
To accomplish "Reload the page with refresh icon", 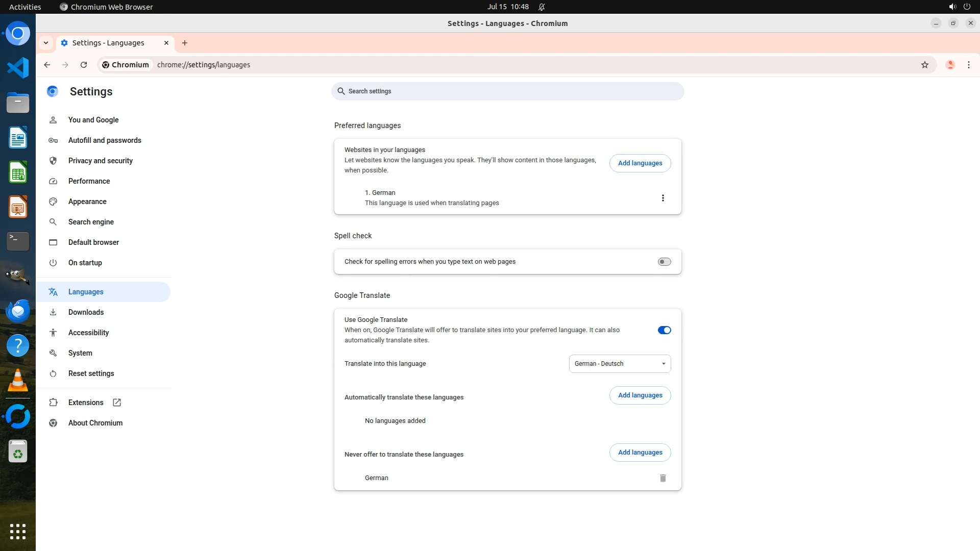I will (x=84, y=65).
